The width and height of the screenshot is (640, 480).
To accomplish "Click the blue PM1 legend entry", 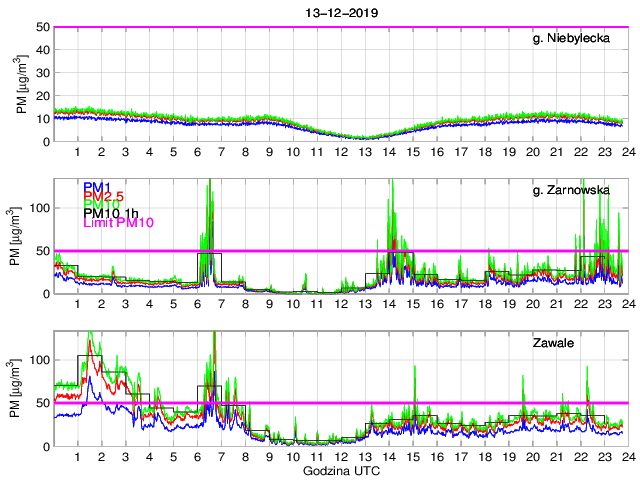I will pos(97,187).
